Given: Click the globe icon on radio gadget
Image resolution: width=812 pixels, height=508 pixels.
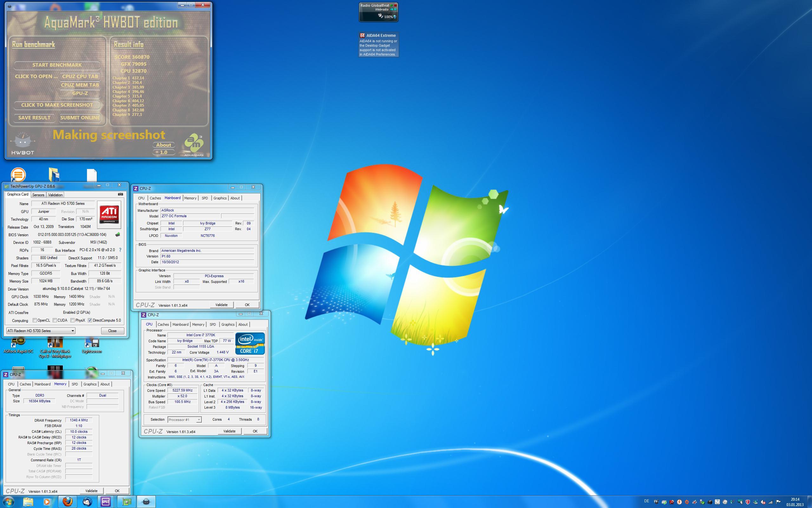Looking at the screenshot, I should [395, 17].
